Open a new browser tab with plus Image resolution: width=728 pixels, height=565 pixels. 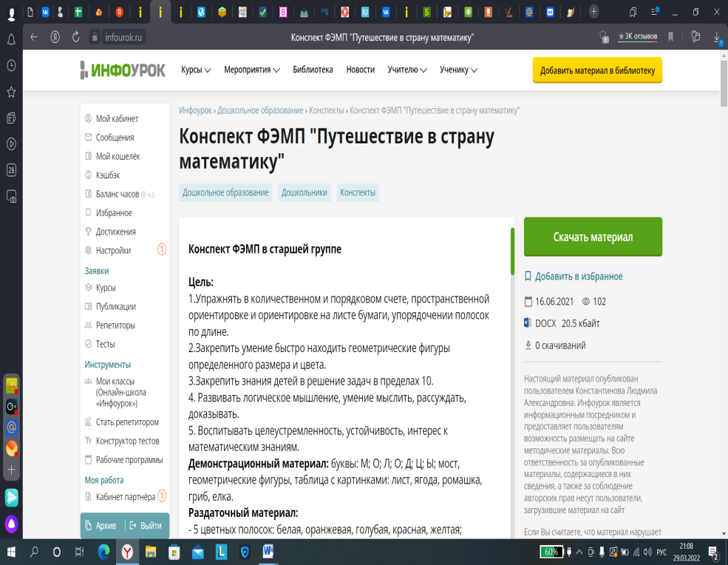[593, 12]
